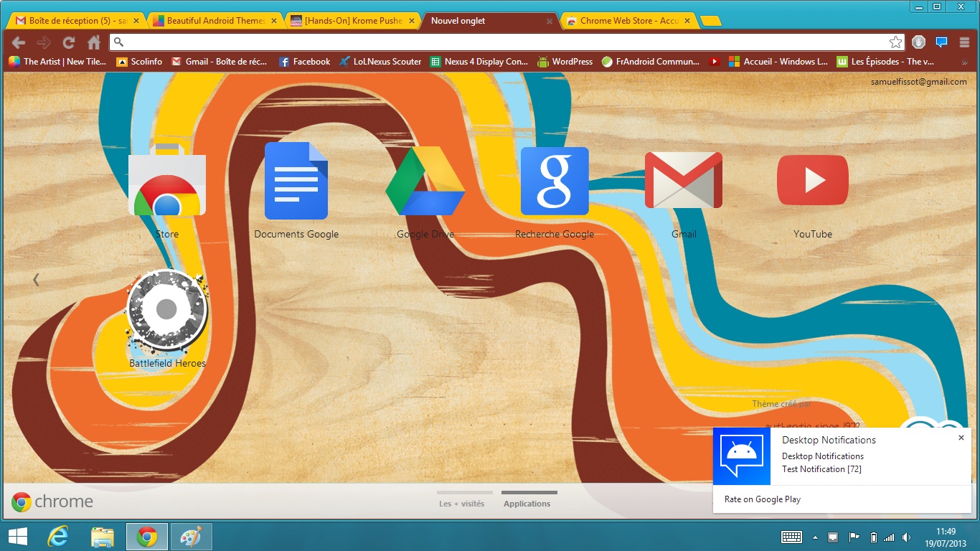Click the battery tray icon

[x=873, y=537]
